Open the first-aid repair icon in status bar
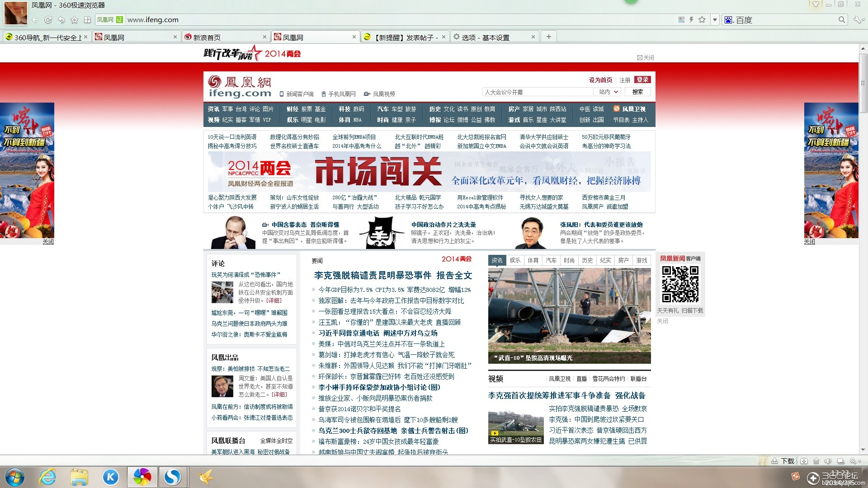The width and height of the screenshot is (868, 488). coord(804,461)
